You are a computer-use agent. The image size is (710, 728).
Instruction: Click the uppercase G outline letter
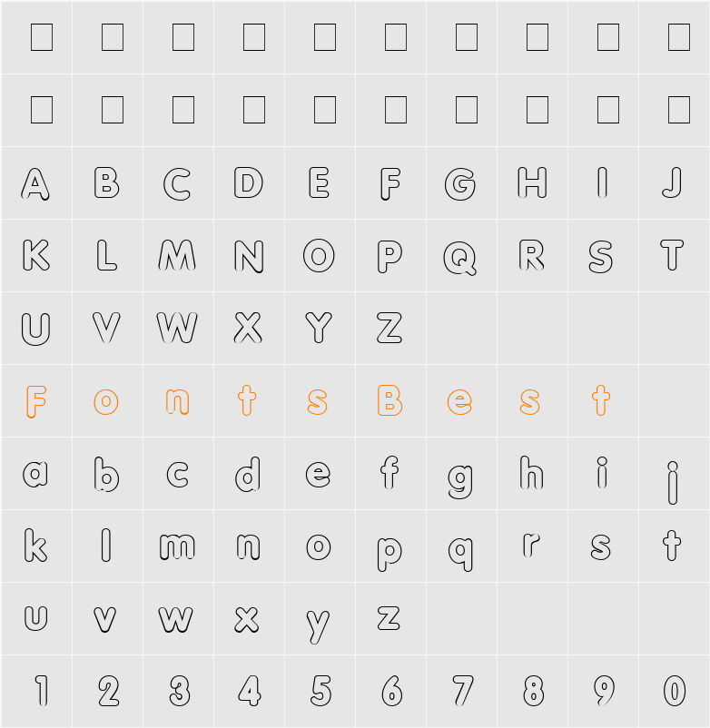click(459, 184)
